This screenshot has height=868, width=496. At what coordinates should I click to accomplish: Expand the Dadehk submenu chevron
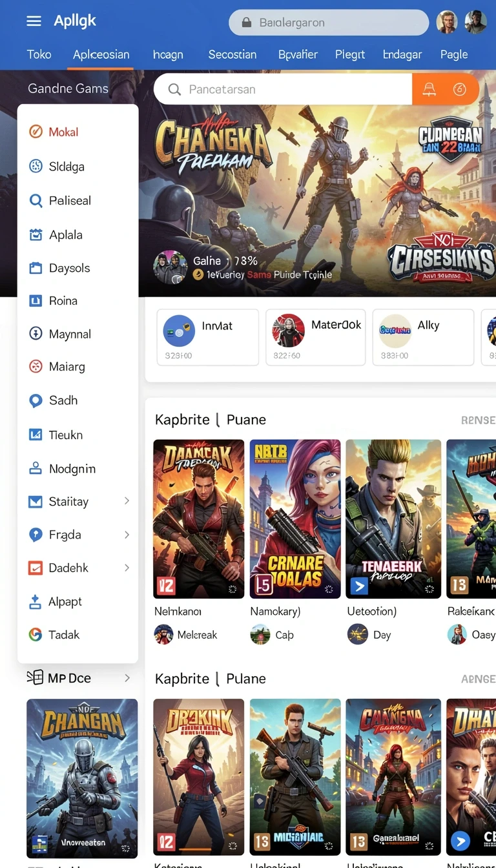[127, 568]
